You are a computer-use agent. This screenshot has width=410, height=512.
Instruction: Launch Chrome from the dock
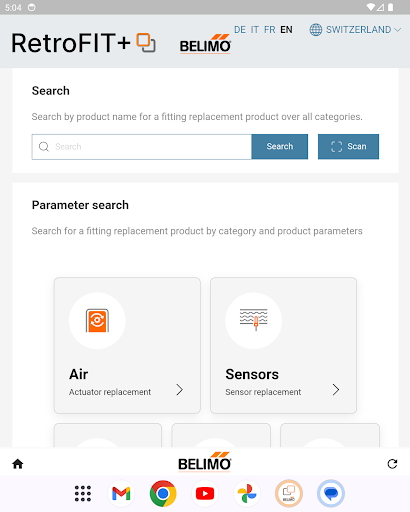[x=163, y=493]
